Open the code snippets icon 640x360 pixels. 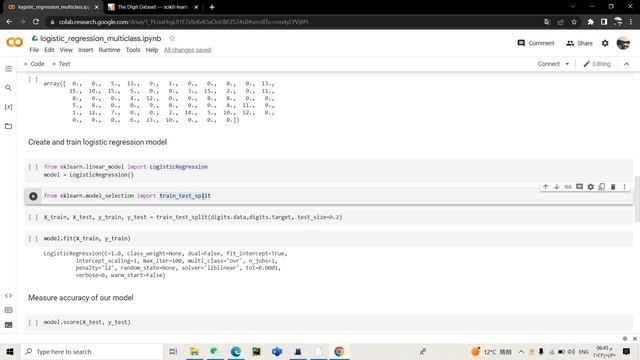point(8,296)
